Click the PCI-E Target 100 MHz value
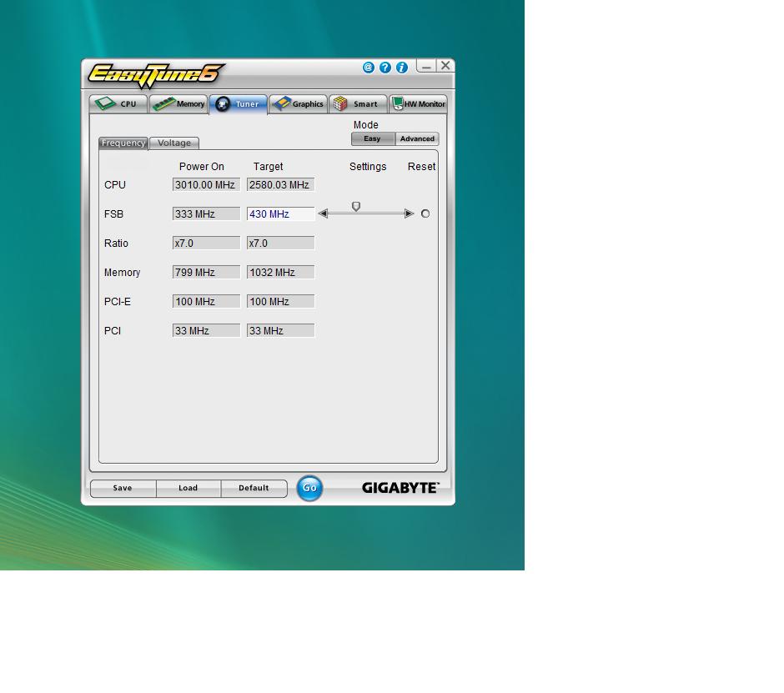 click(280, 302)
